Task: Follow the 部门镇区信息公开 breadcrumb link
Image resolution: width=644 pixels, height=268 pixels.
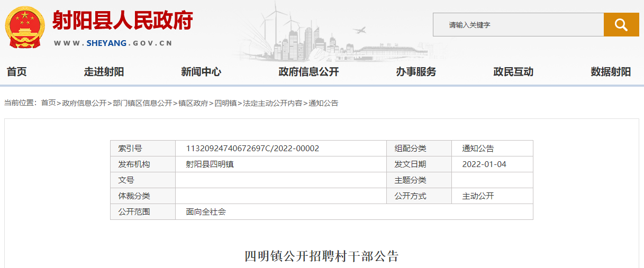Action: 142,103
